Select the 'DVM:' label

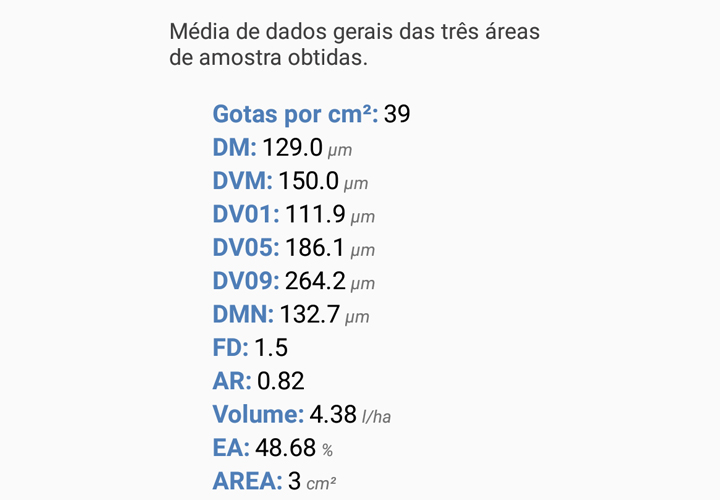[x=242, y=181]
